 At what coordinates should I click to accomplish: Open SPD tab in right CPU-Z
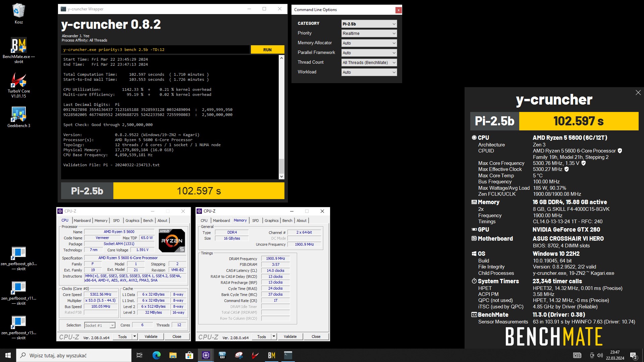coord(255,221)
